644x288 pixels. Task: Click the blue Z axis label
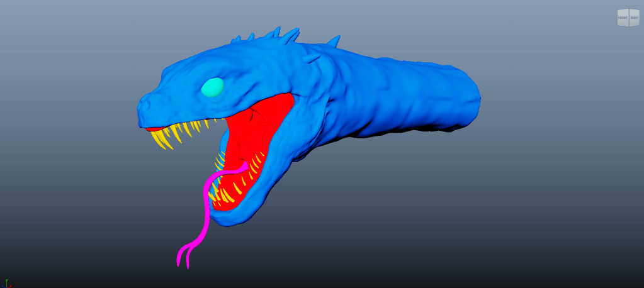pos(3,286)
